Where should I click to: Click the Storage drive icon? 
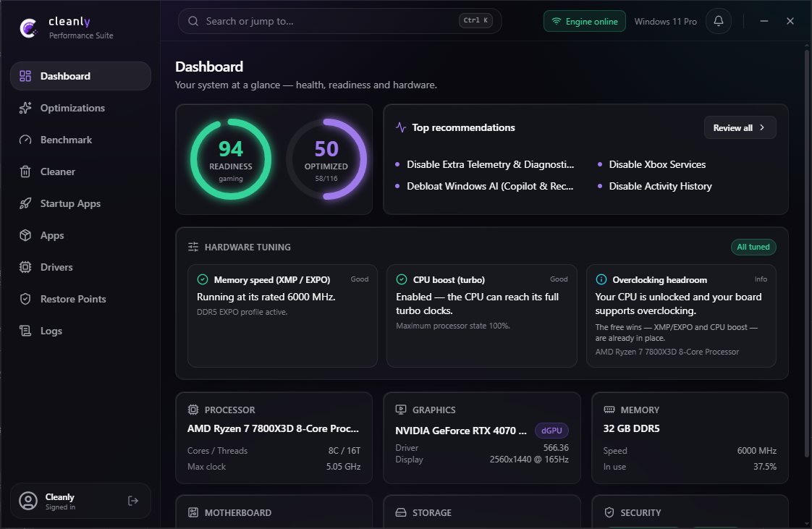click(x=401, y=512)
